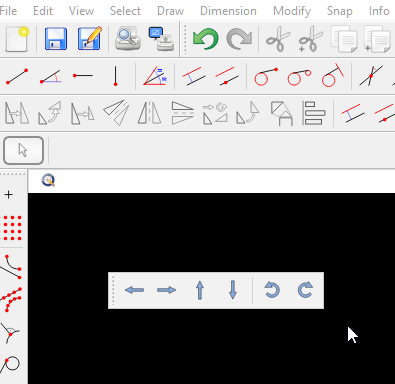Open the Dimension menu
This screenshot has height=384, width=395.
[228, 11]
